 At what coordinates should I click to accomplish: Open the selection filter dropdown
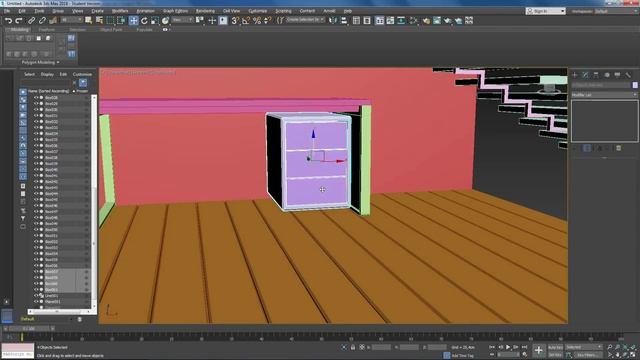(71, 20)
